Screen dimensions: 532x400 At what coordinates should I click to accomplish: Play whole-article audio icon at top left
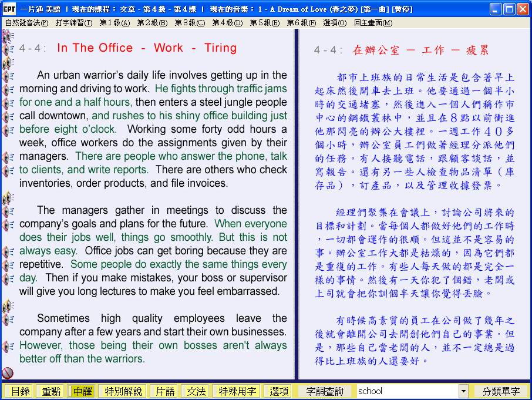(8, 36)
